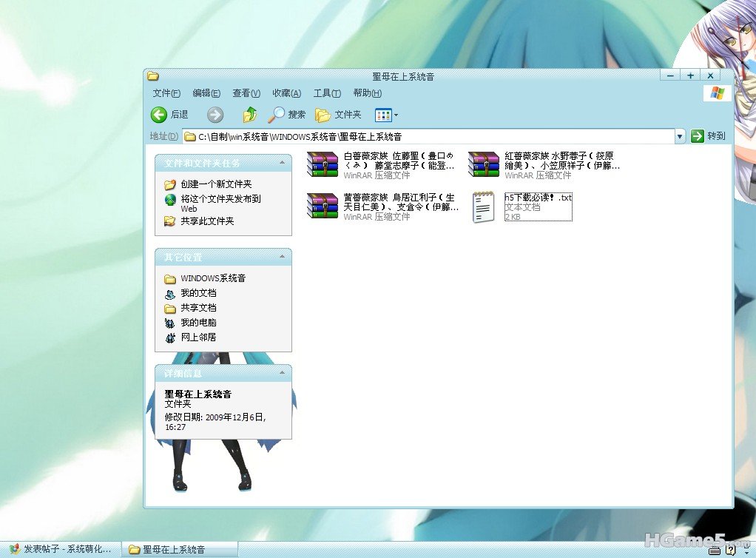The width and height of the screenshot is (756, 558).
Task: Collapse the 文件和文件夹任务 panel
Action: pos(282,163)
